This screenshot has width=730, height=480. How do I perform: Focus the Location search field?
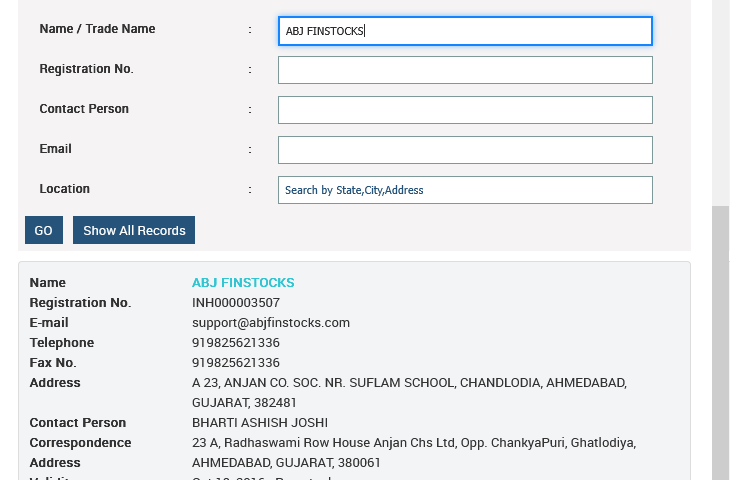[x=465, y=190]
